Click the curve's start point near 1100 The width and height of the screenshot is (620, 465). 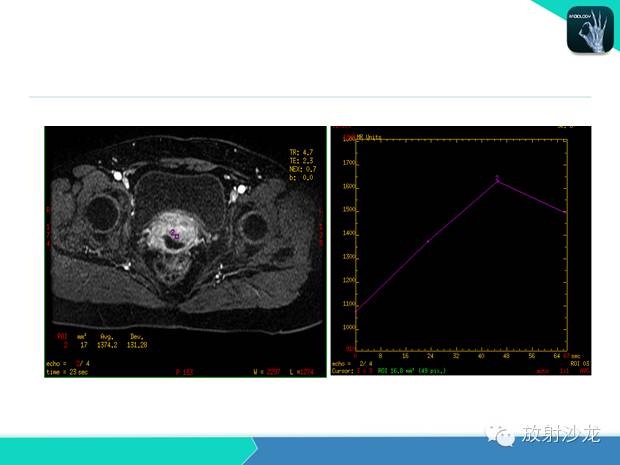click(356, 311)
